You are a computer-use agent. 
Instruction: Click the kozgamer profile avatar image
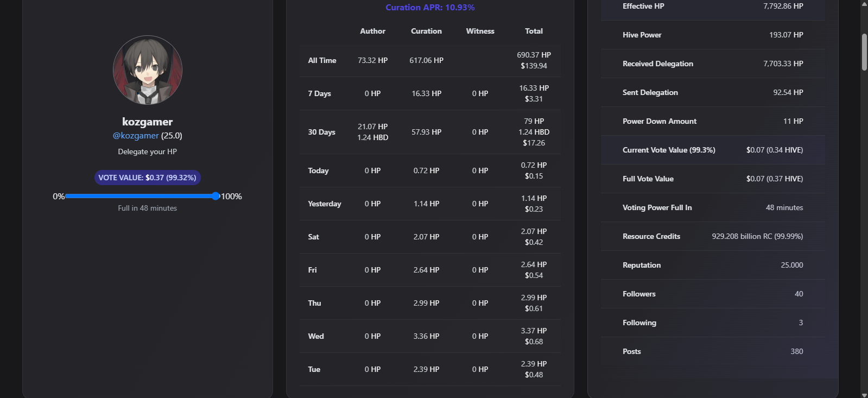148,70
